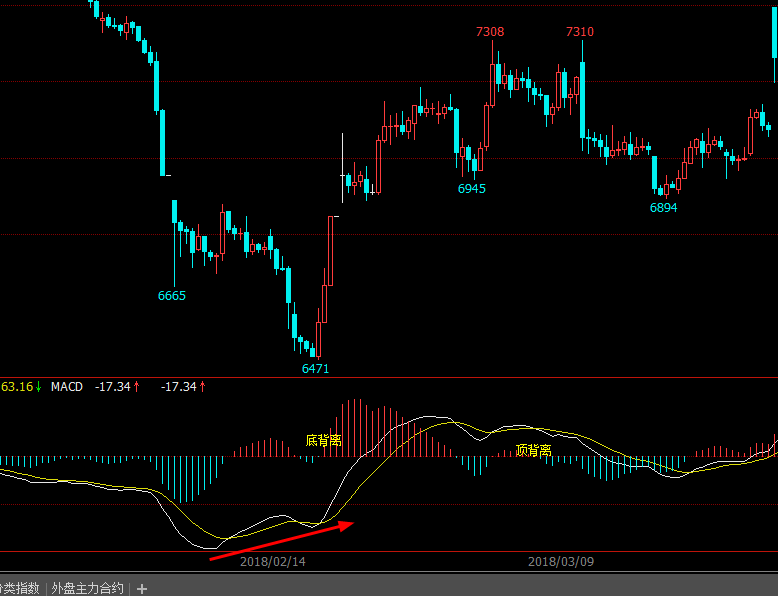
Task: Click the 顶背离 annotation text
Action: [x=533, y=450]
